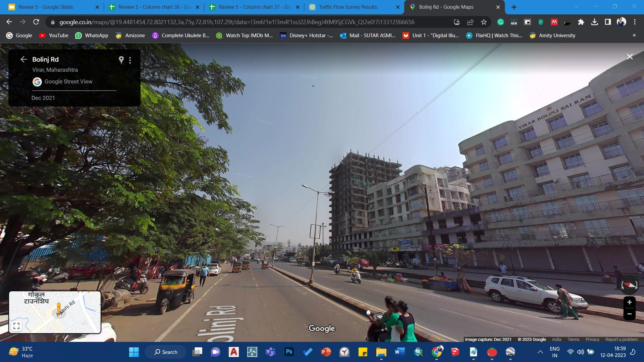Show hidden system tray icons
The width and height of the screenshot is (644, 362).
pyautogui.click(x=540, y=352)
